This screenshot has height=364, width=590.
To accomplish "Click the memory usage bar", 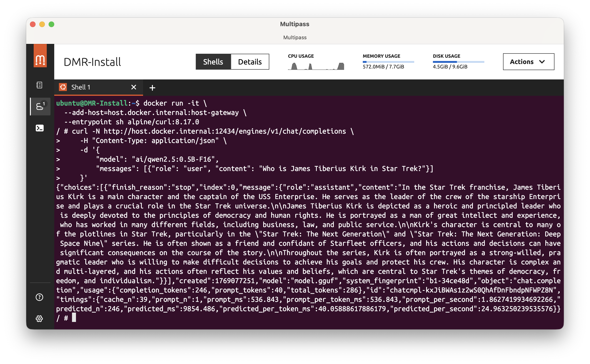I will (388, 62).
